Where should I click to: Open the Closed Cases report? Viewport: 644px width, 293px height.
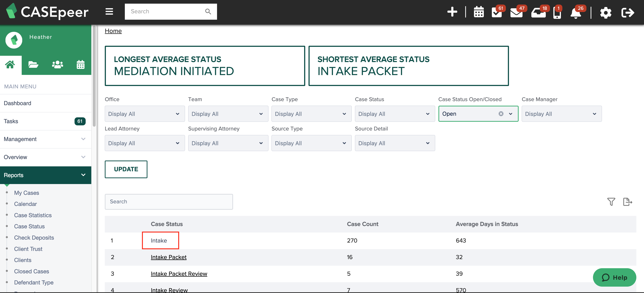click(31, 271)
